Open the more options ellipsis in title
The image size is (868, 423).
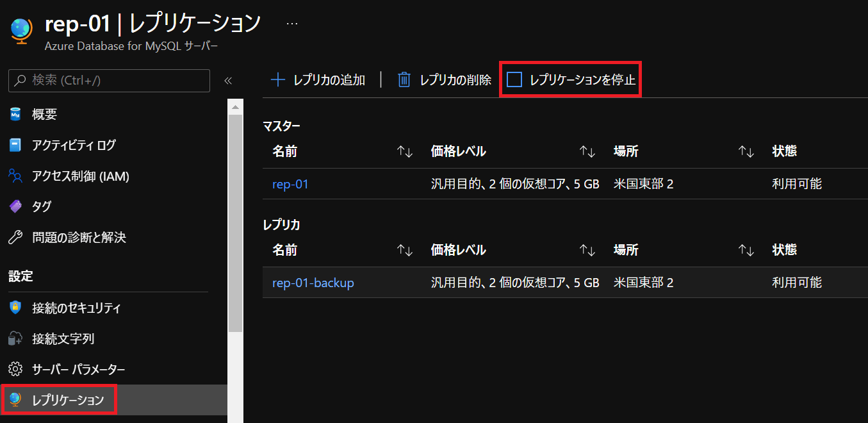click(292, 23)
